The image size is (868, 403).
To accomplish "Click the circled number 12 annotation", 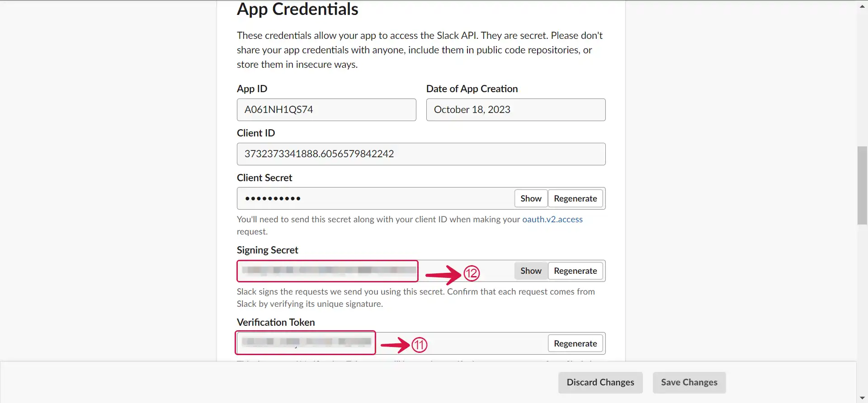I will point(472,273).
